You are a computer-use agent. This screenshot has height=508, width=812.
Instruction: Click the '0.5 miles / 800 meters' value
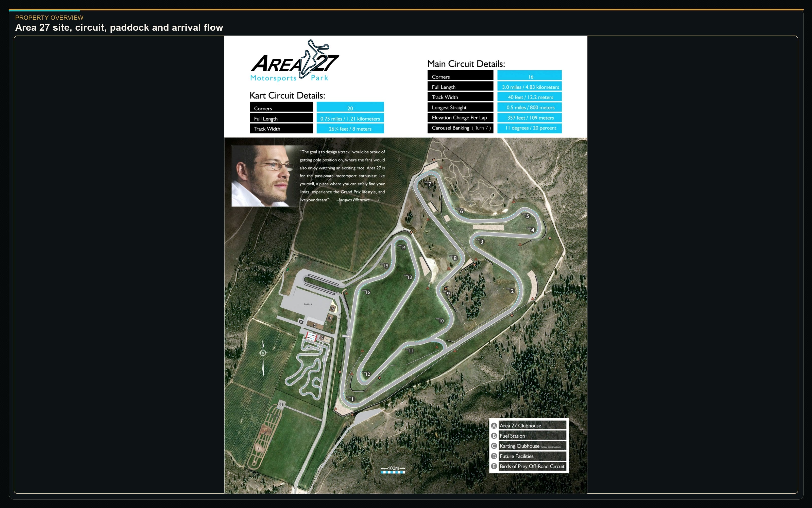[x=531, y=107]
